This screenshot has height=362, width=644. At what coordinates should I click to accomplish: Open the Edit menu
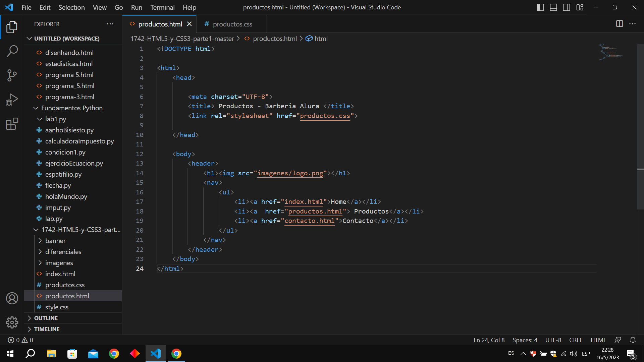[x=45, y=7]
